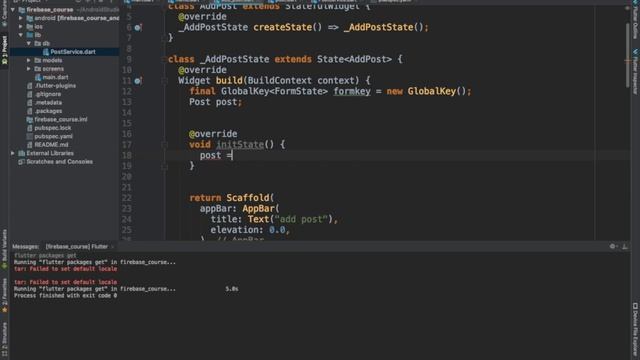640x360 pixels.
Task: Select PostService.dart in project tree
Action: coord(73,52)
